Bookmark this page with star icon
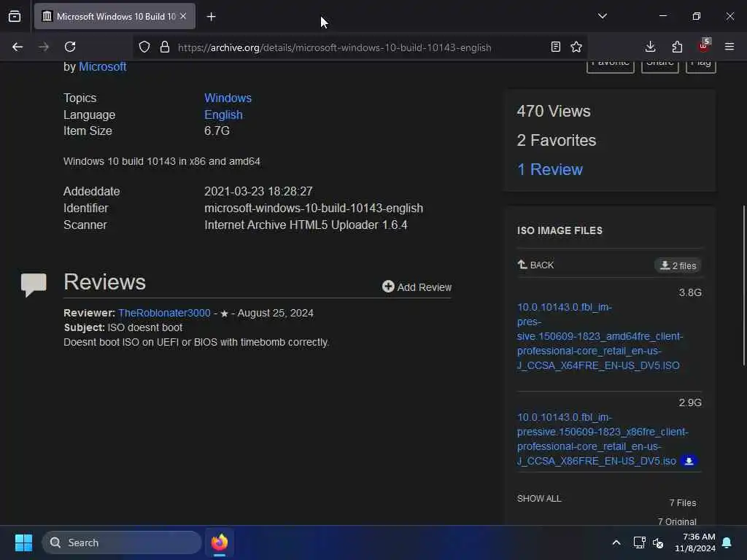Image resolution: width=747 pixels, height=560 pixels. (x=576, y=47)
